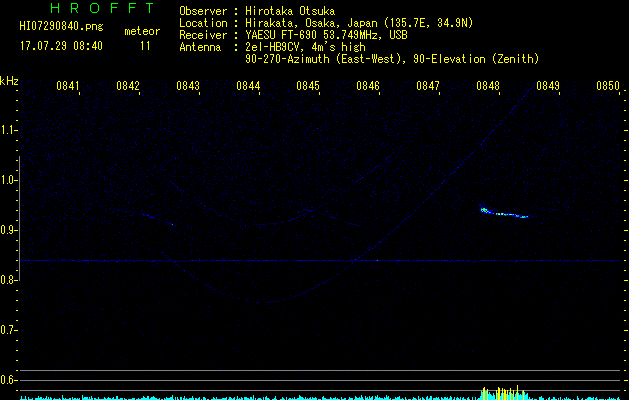Screen dimensions: 629x400
Task: Click the 0.8 frequency axis label
Action: pos(8,280)
